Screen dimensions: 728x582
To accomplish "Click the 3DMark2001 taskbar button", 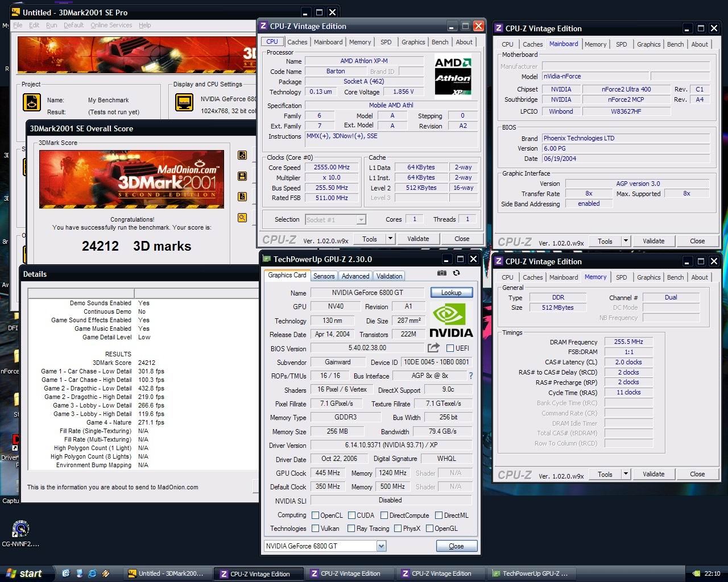I will tap(168, 573).
